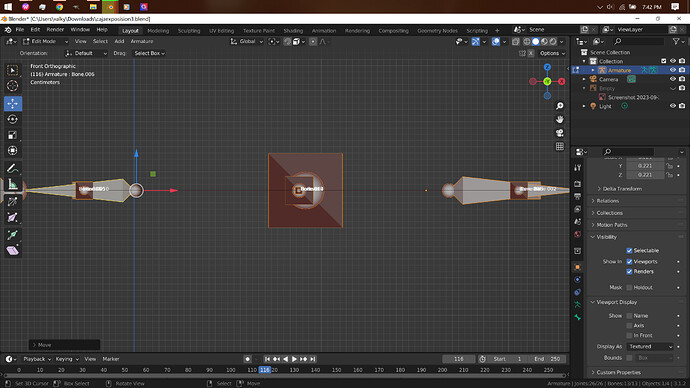
Task: Click the Z axis on navigation gizmo
Action: [x=547, y=67]
